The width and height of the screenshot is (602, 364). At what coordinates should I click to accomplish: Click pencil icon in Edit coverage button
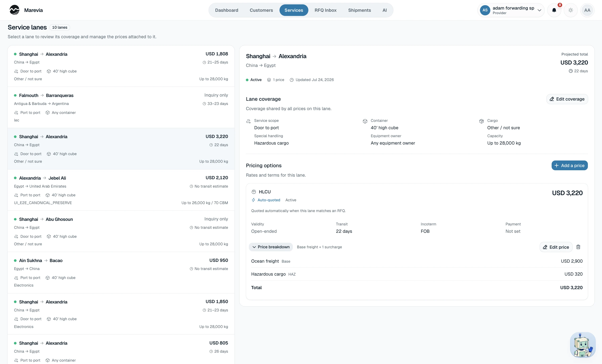[x=552, y=99]
